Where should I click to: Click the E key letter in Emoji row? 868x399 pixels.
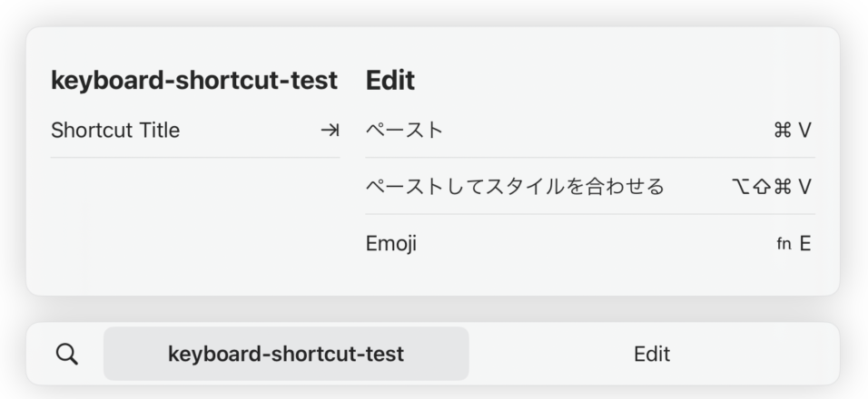click(805, 243)
